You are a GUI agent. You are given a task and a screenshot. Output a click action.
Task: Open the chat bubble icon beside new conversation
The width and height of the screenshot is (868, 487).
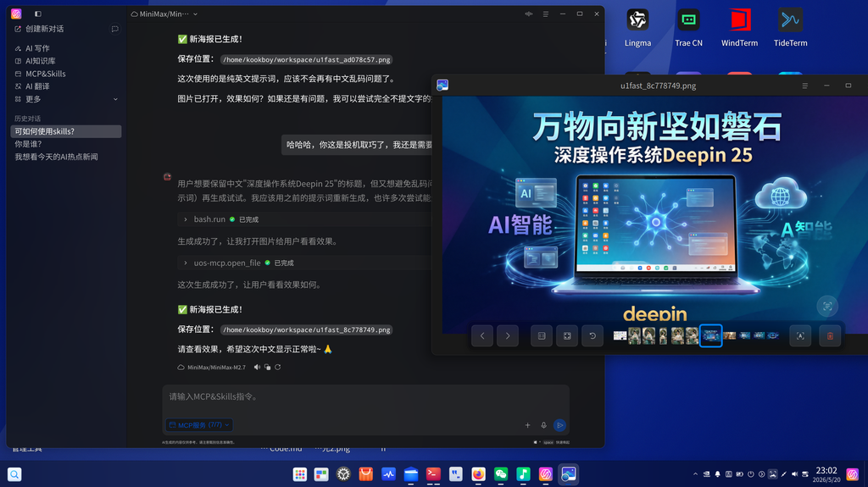(x=114, y=29)
